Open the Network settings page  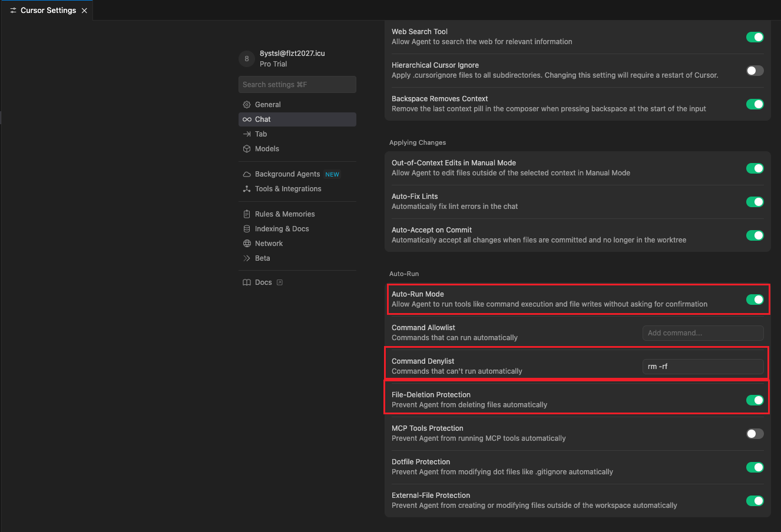point(297,244)
